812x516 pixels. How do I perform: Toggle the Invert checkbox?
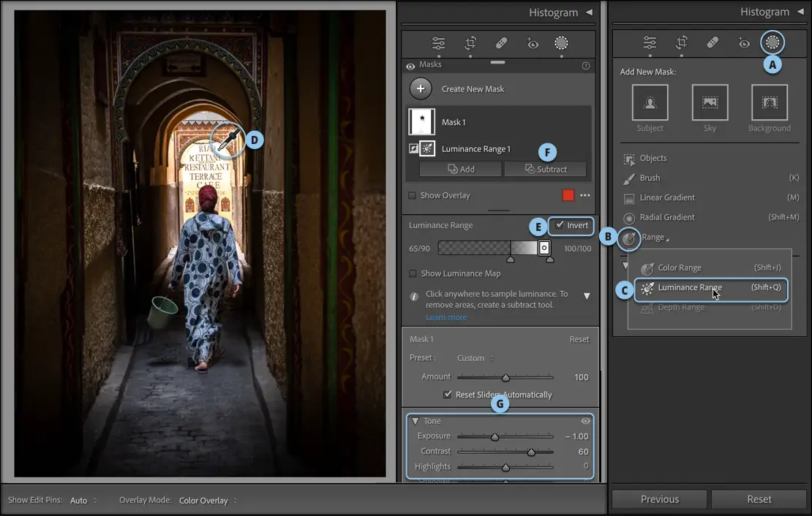(560, 225)
